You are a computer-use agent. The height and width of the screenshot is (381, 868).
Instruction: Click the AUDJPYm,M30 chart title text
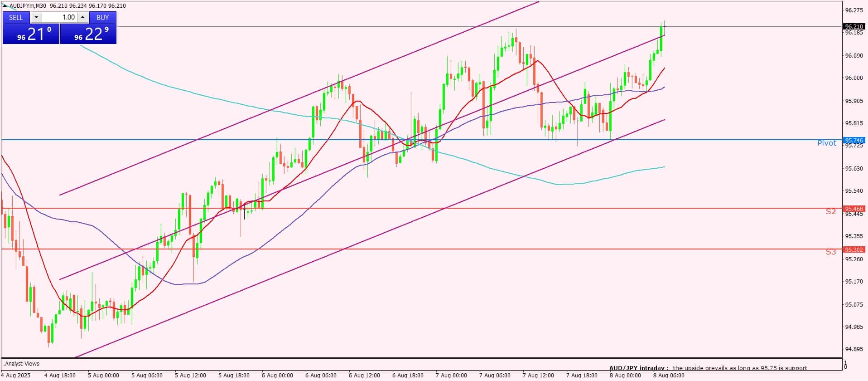coord(27,5)
